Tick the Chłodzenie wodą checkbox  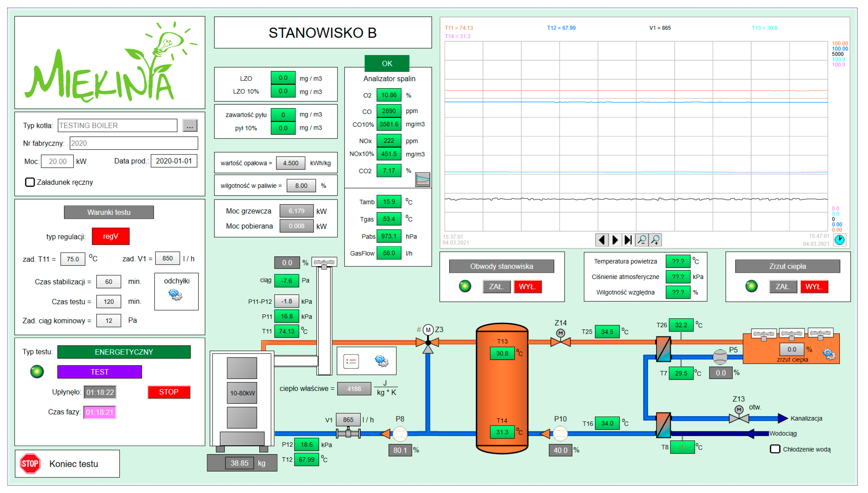click(x=775, y=449)
